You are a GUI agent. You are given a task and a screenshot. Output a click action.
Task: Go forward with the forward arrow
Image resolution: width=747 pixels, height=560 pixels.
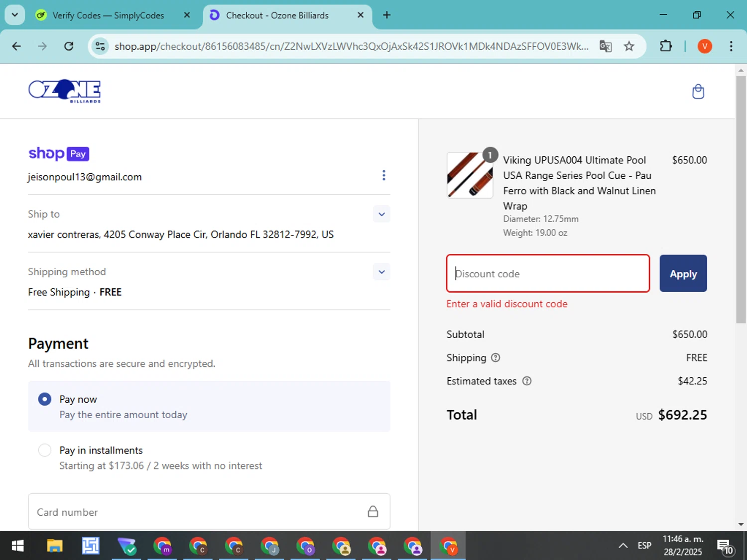pyautogui.click(x=43, y=46)
